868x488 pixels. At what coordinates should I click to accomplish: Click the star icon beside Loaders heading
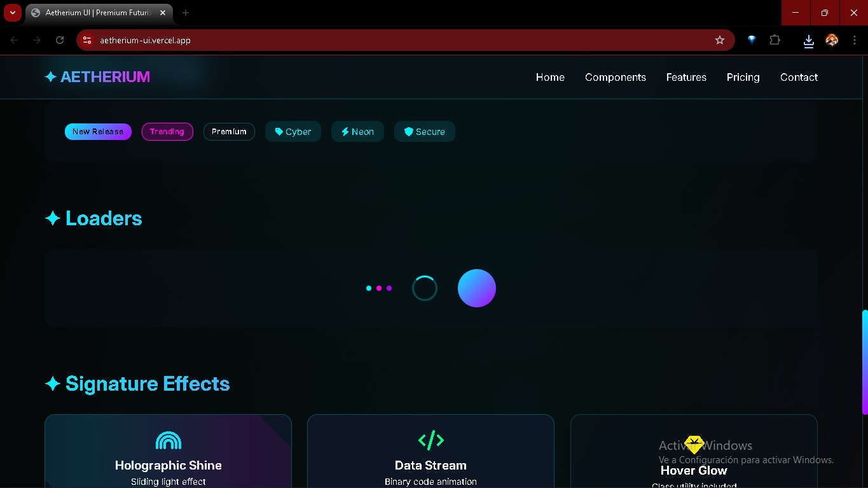(53, 218)
